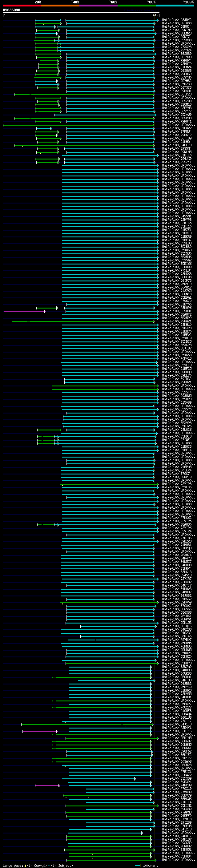Select label UniRef100_P70670
Viewport: 197px width, 868px height.
tap(177, 301)
